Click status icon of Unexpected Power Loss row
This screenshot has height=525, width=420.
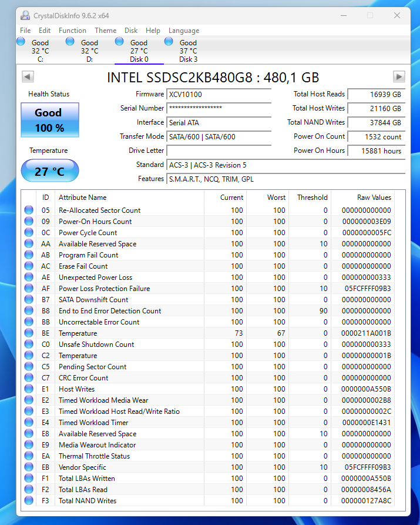[29, 277]
